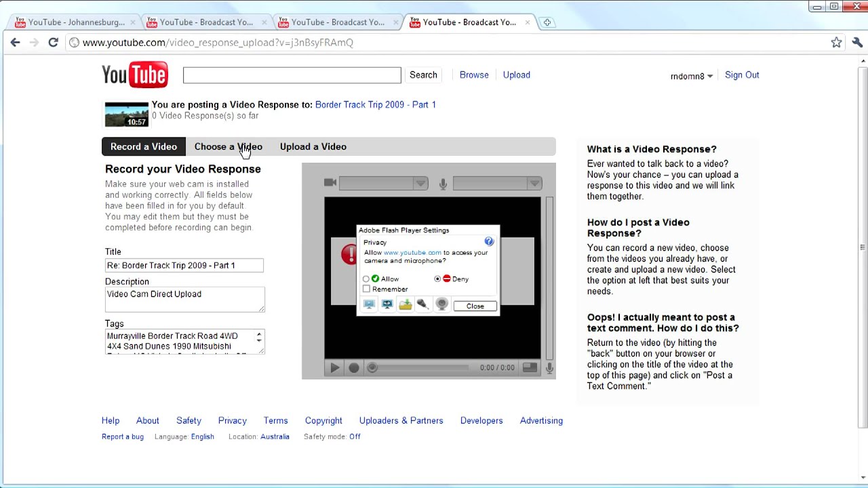Click the Search button
868x488 pixels.
tap(423, 75)
